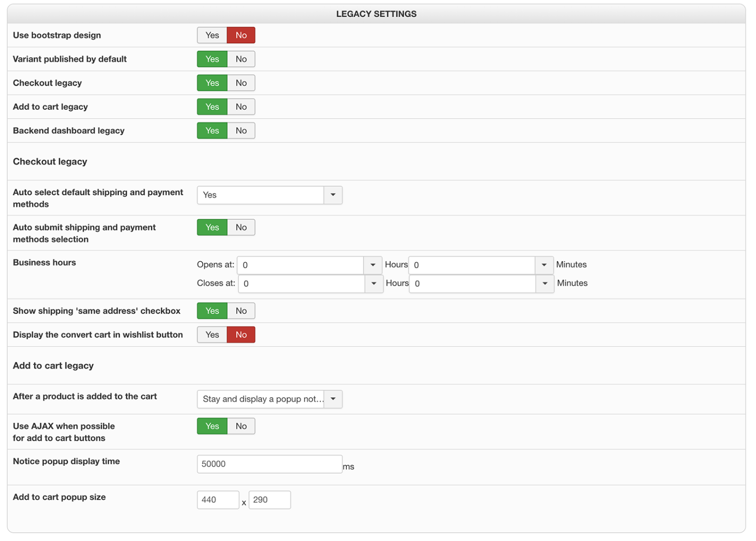The image size is (756, 541).
Task: Disable Auto submit shipping and payment selection
Action: [x=241, y=227]
